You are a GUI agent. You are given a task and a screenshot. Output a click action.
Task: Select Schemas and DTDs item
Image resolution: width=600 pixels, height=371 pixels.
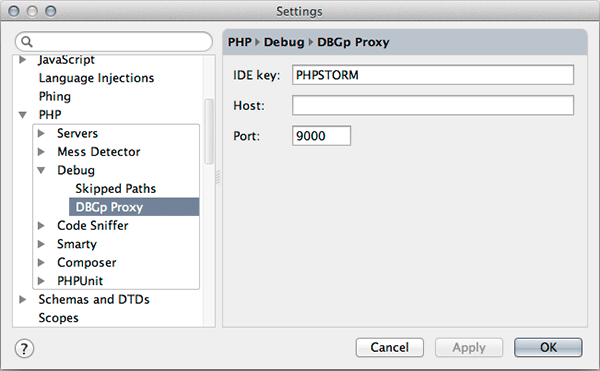coord(94,299)
